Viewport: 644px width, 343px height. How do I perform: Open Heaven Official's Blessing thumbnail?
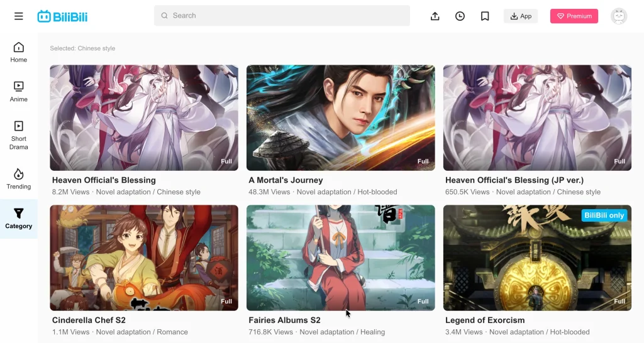point(144,117)
